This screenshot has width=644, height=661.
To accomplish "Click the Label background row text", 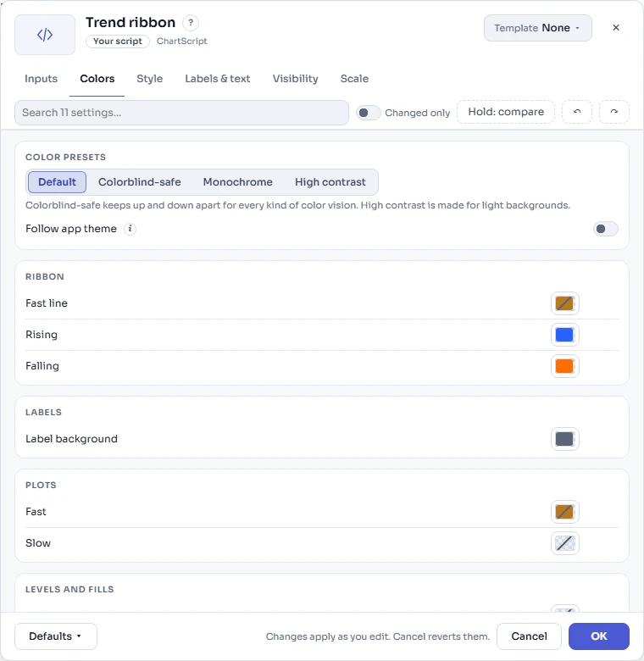I will point(71,439).
